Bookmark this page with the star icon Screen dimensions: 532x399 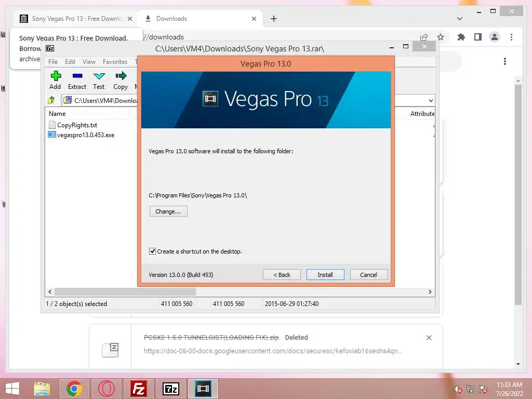tap(441, 37)
